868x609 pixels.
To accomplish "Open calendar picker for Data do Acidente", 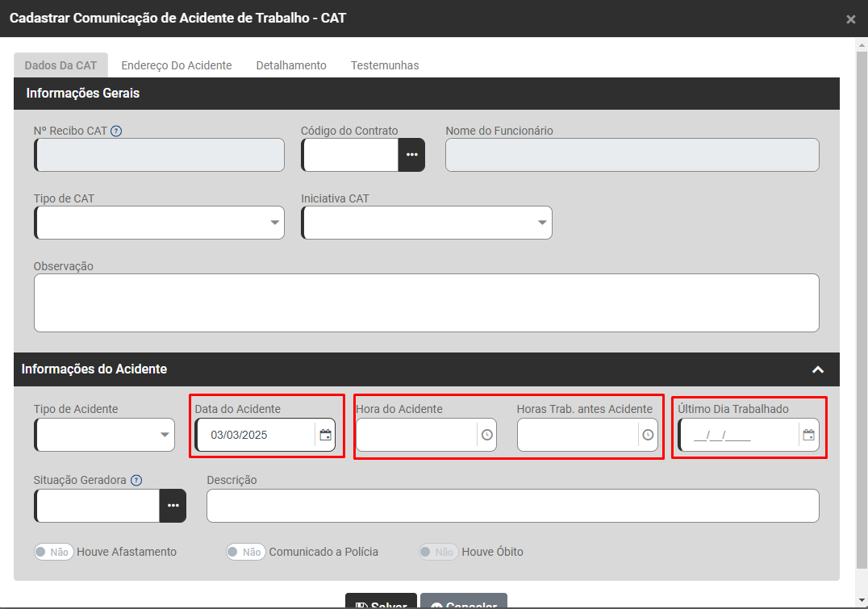I will (325, 435).
